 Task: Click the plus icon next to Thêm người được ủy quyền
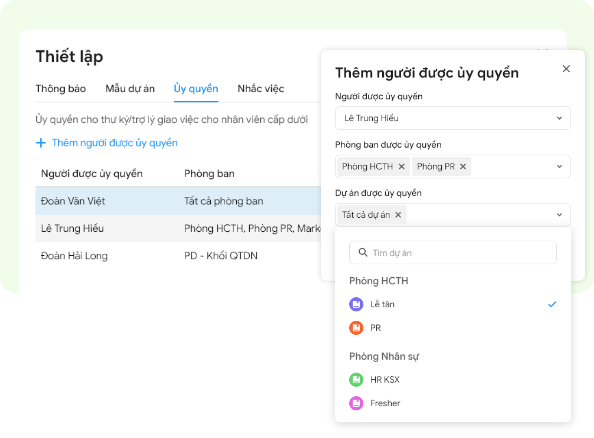[x=41, y=143]
